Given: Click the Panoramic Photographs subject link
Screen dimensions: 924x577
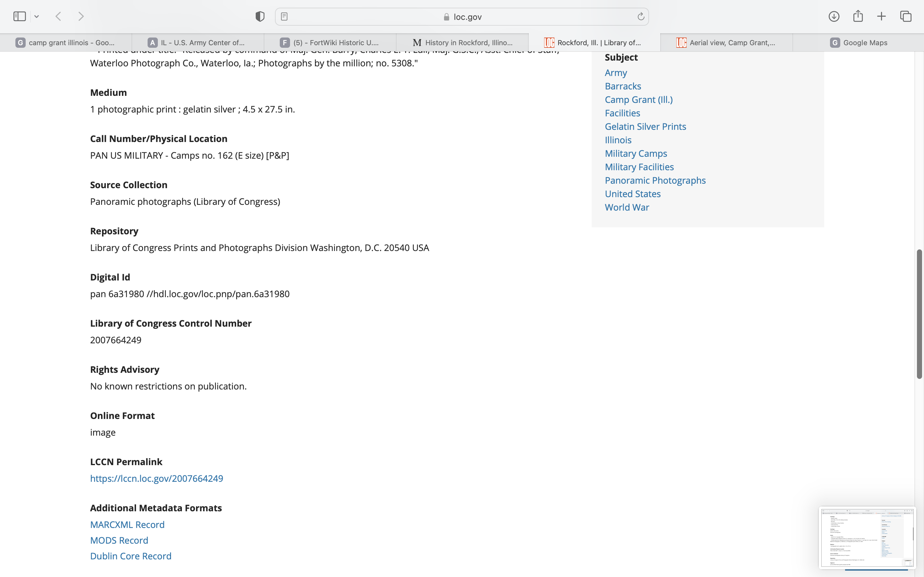Looking at the screenshot, I should (x=655, y=180).
